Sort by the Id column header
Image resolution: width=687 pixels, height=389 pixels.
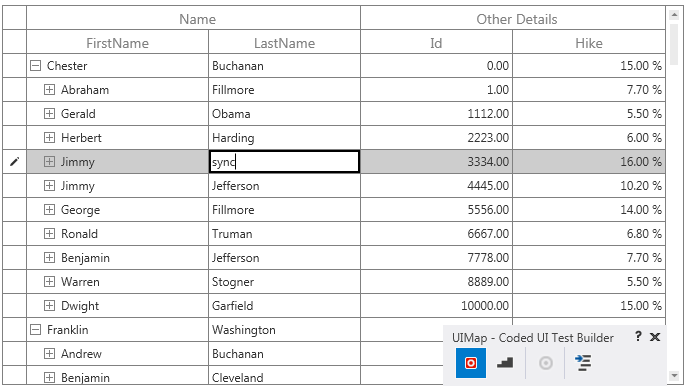pos(436,42)
